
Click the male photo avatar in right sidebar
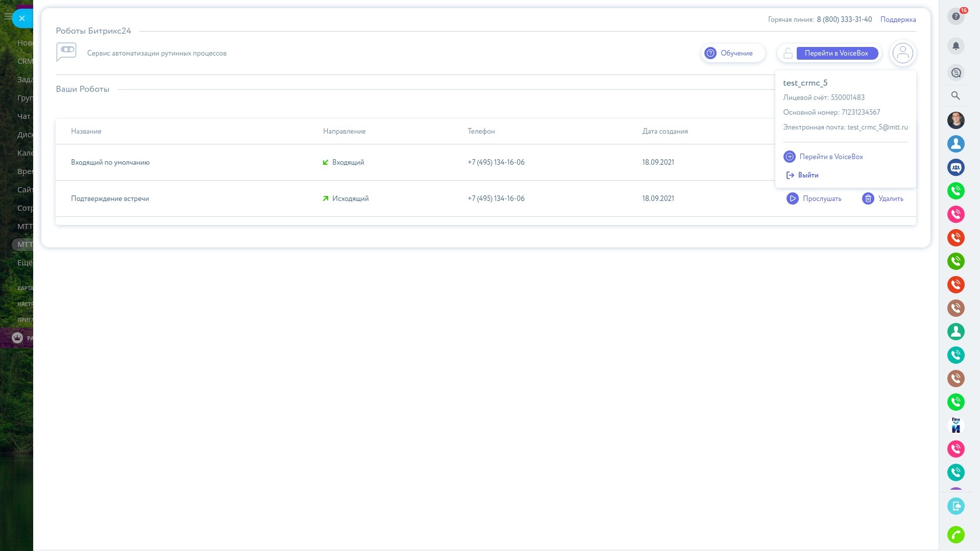click(955, 120)
